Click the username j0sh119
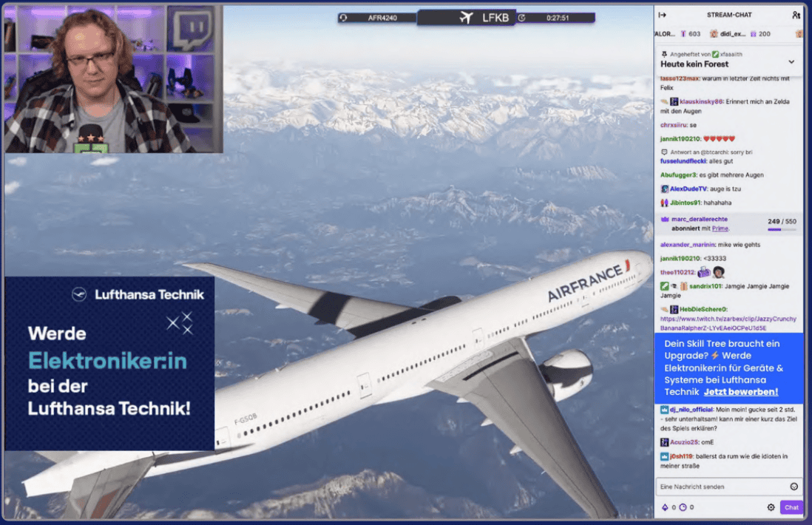 (x=681, y=456)
